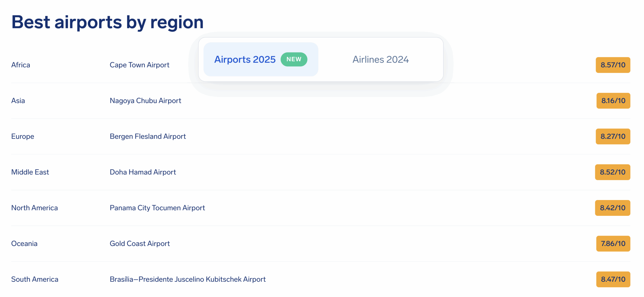Switch to the Airports 2025 tab
This screenshot has width=644, height=297.
245,60
